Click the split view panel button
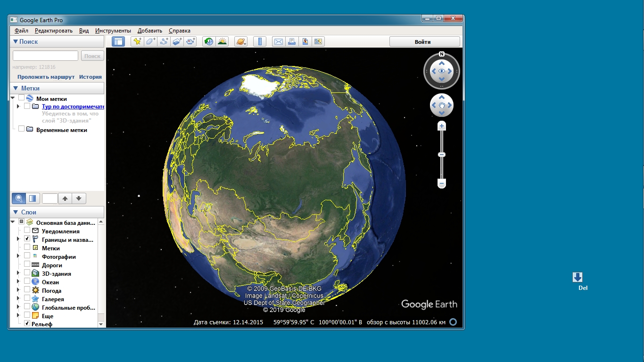Screen dimensions: 644x362 click(x=32, y=198)
